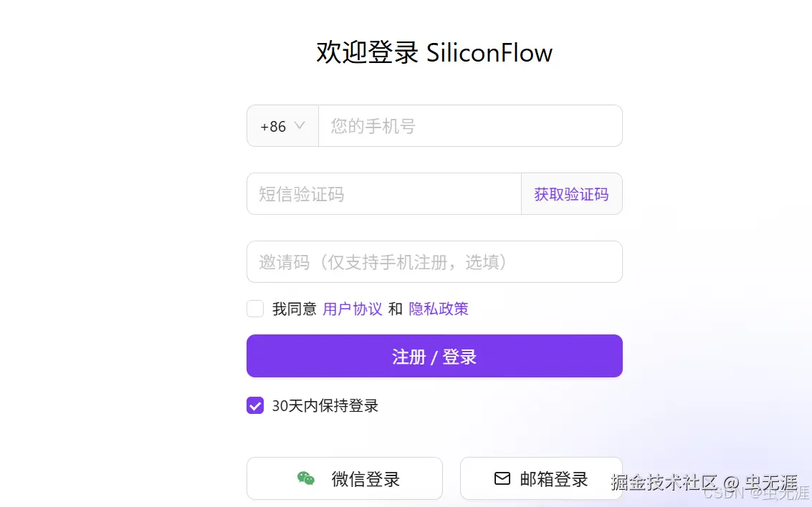This screenshot has height=507, width=812.
Task: Open the 隐私政策 privacy policy
Action: [438, 309]
